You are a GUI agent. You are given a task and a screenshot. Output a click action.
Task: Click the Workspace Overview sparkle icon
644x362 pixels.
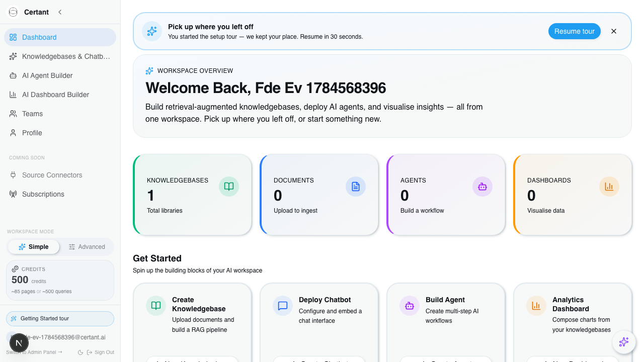pos(149,71)
